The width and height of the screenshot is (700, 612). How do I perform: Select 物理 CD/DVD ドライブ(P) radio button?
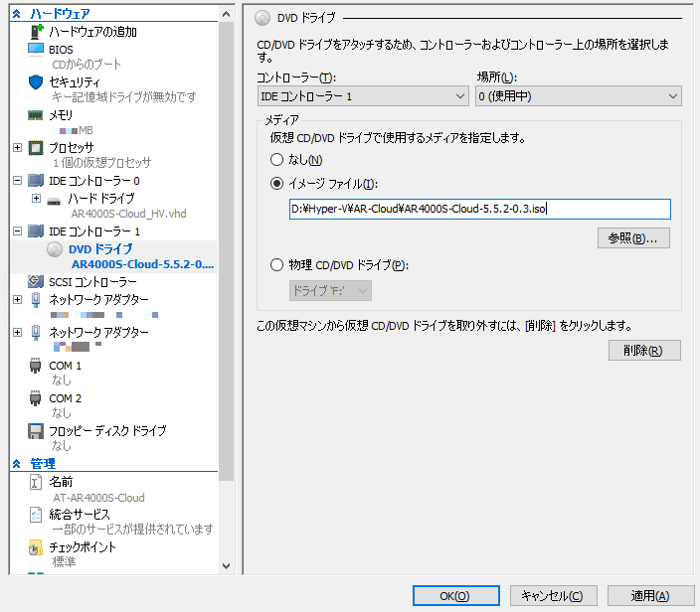coord(276,265)
